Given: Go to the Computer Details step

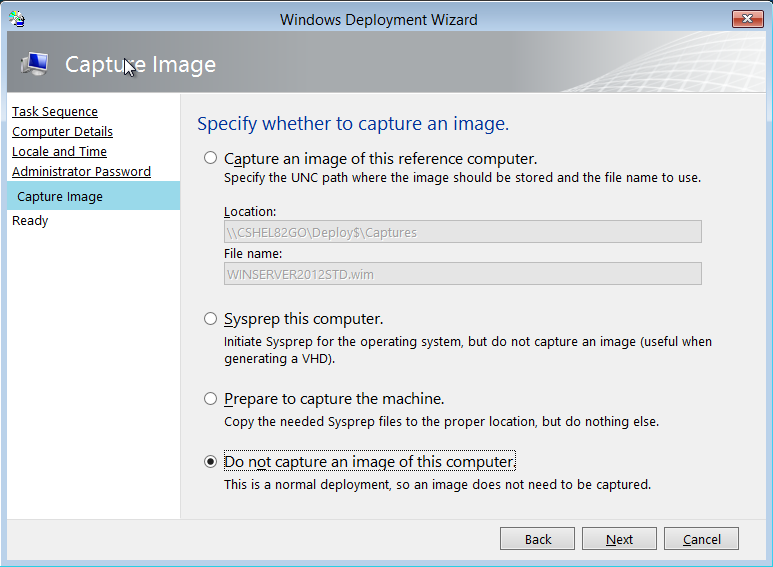Looking at the screenshot, I should point(62,131).
